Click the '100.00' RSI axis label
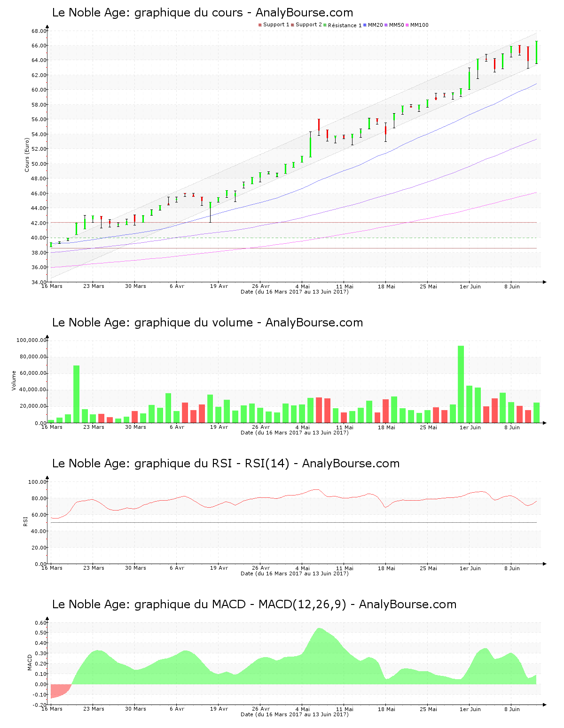564x728 pixels. pos(37,482)
